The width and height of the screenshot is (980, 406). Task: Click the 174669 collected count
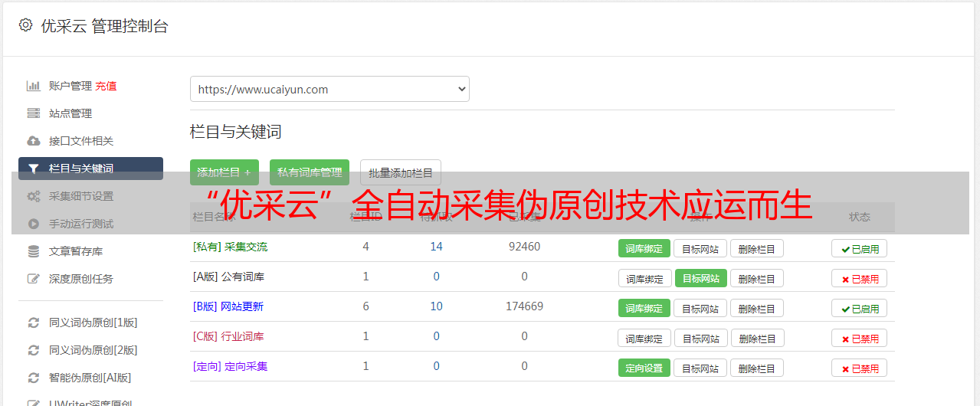pyautogui.click(x=524, y=306)
